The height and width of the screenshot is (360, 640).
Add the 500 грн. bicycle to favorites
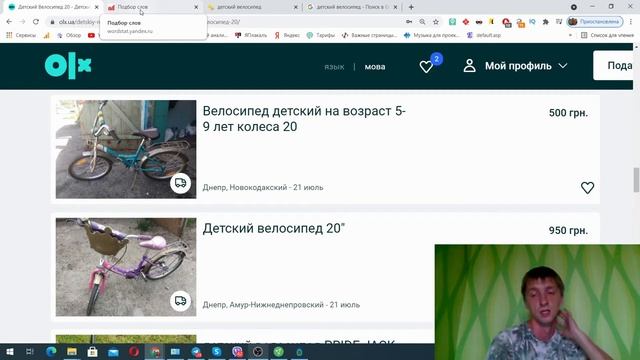point(587,187)
